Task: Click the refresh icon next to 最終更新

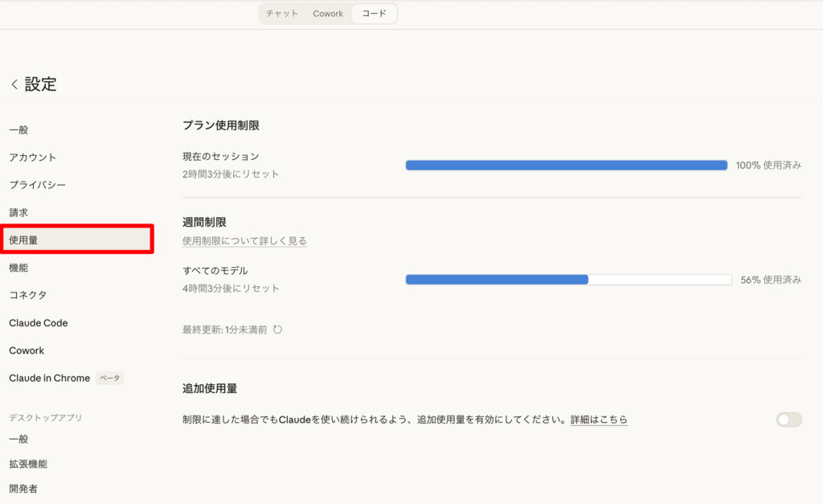Action: pos(278,330)
